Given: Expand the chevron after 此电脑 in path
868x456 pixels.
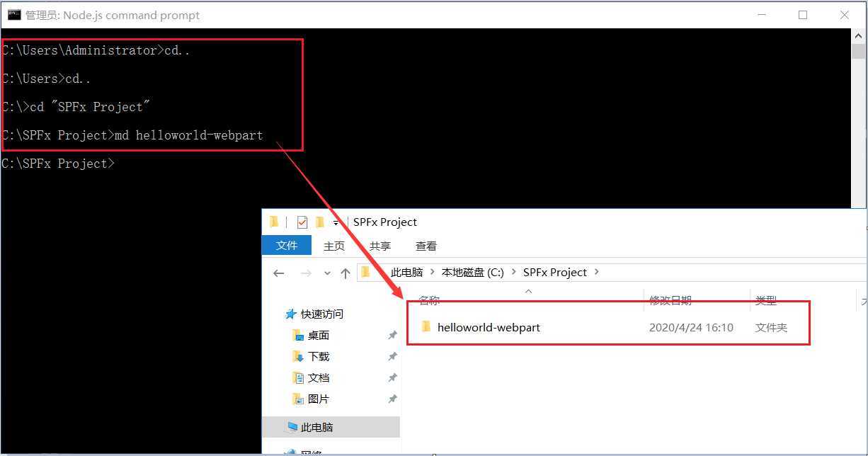Looking at the screenshot, I should click(433, 272).
